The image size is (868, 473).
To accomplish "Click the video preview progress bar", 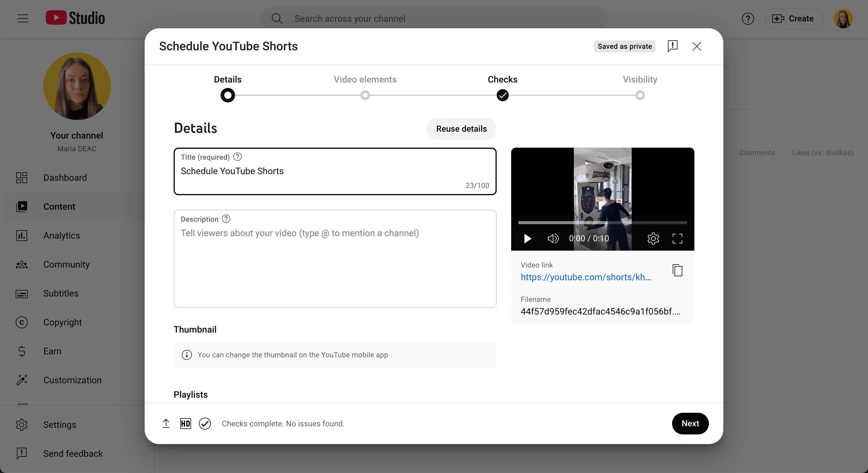I will click(602, 223).
